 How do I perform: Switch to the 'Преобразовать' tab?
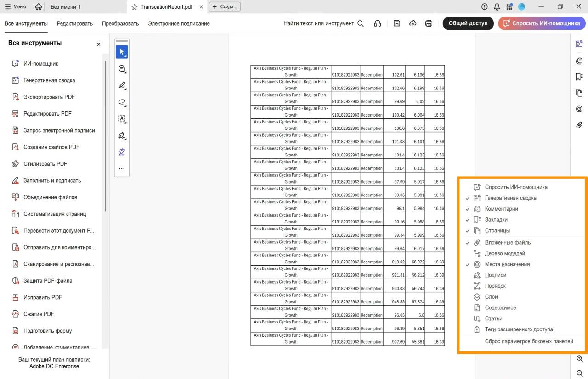pos(120,23)
